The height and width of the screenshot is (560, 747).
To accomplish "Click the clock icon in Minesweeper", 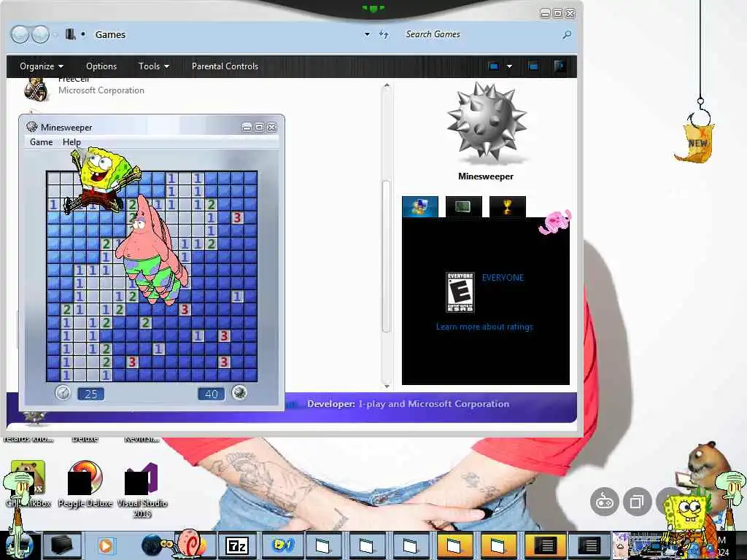I will 63,393.
